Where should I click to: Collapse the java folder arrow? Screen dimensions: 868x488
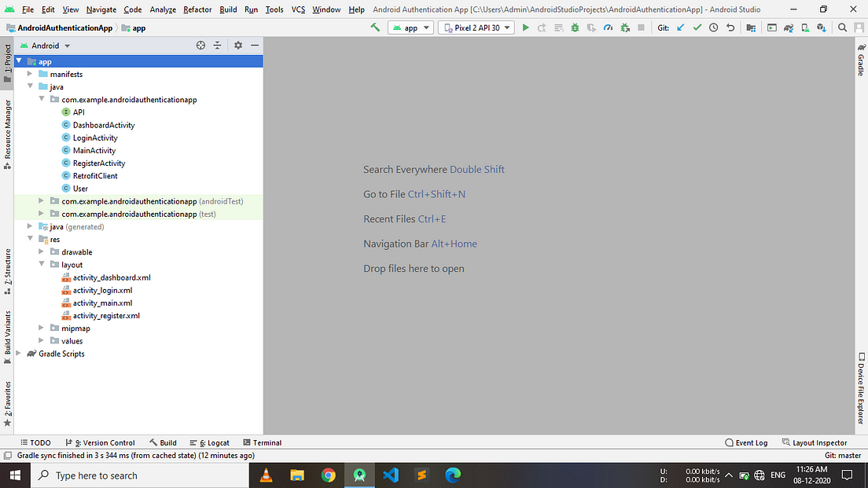(31, 86)
